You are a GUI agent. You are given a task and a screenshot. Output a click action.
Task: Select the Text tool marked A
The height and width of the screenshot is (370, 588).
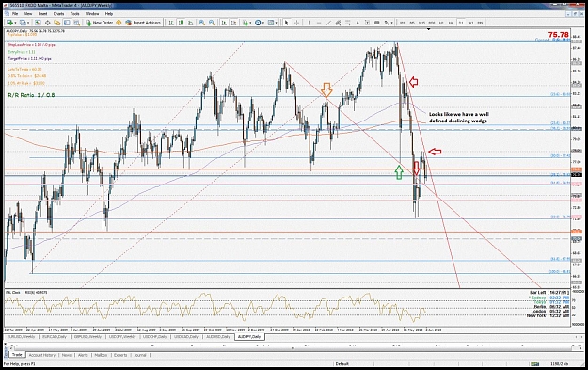[x=358, y=23]
